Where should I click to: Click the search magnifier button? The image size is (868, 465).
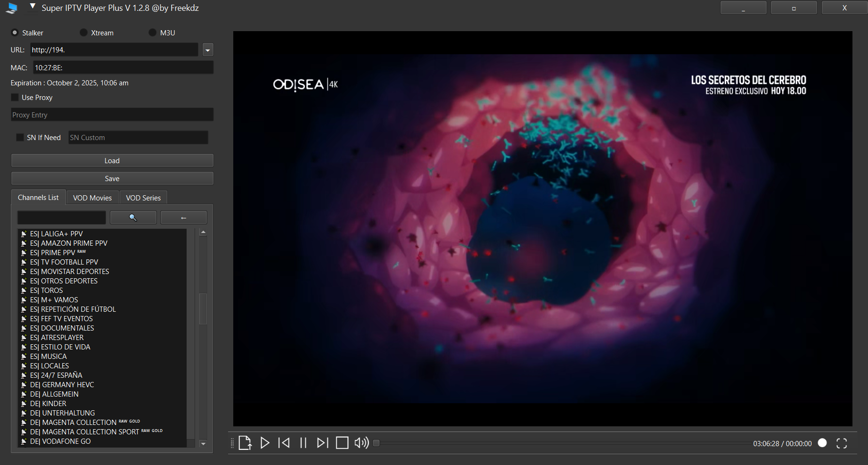[x=133, y=217]
